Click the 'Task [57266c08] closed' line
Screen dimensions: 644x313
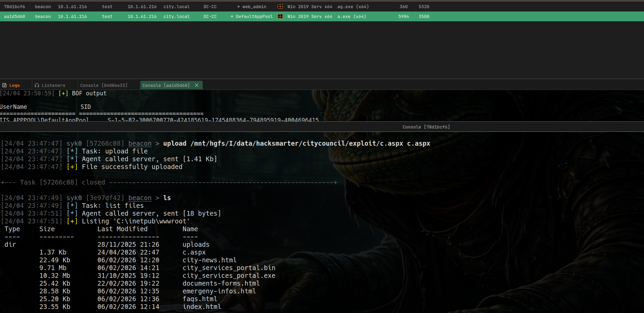(63, 182)
